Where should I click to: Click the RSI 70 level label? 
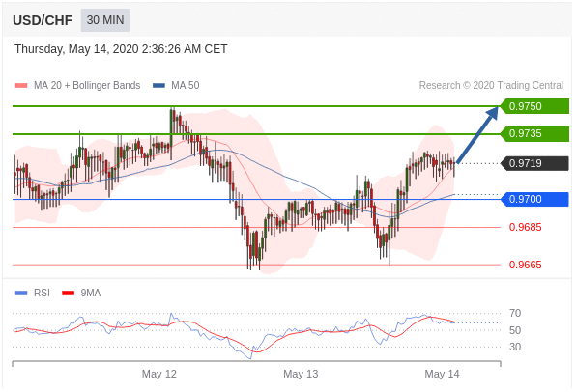(515, 314)
